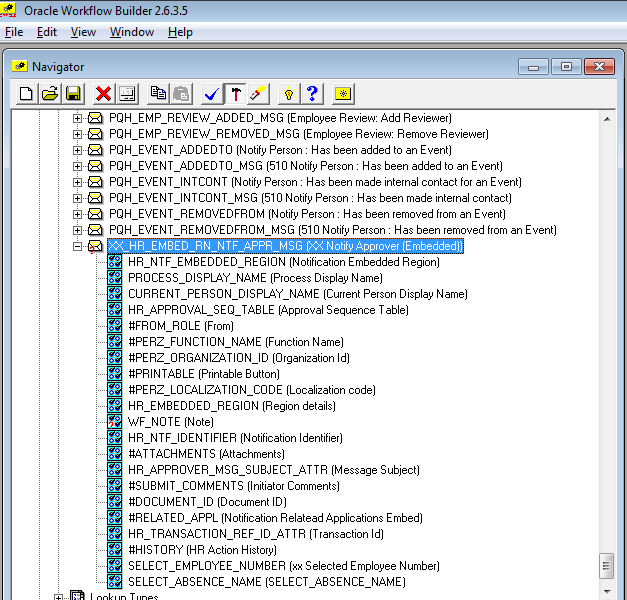Click the Oracle Workflow Builder title icon
Image resolution: width=627 pixels, height=600 pixels.
point(8,10)
